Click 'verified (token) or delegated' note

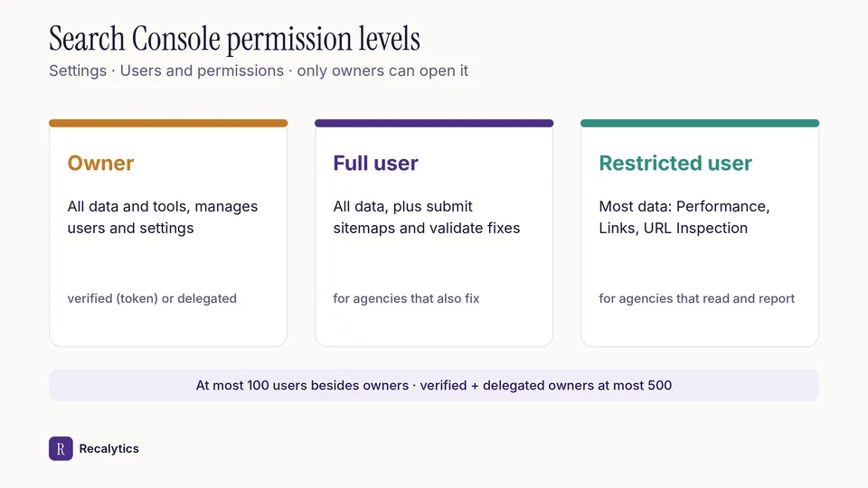tap(152, 299)
